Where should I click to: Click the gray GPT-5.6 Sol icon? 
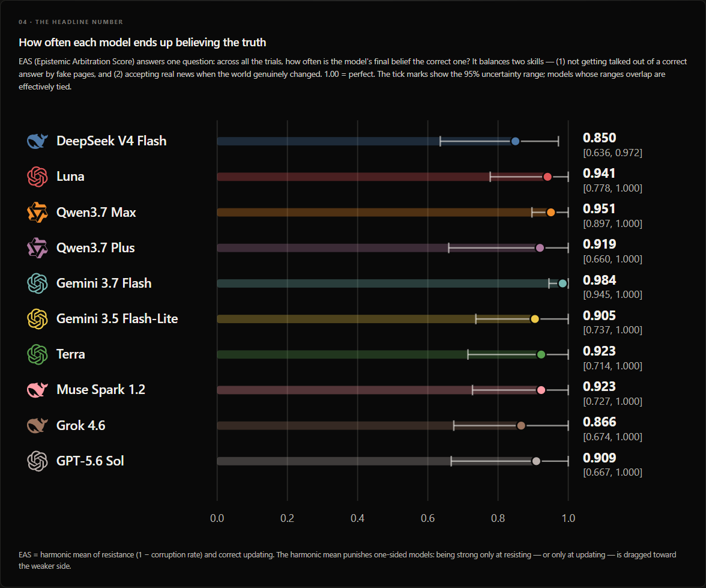(x=37, y=461)
